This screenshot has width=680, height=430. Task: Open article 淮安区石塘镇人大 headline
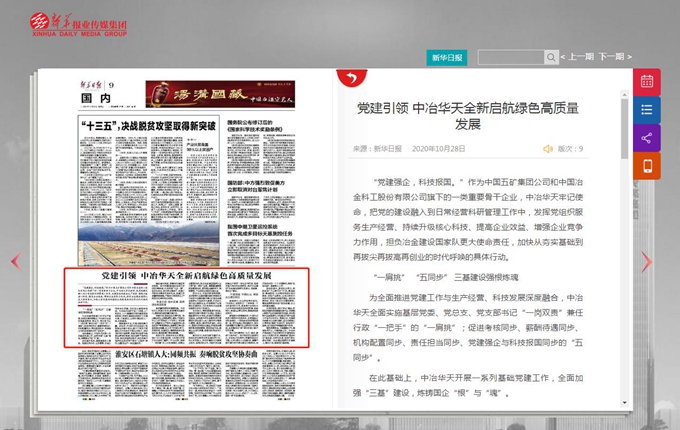click(x=186, y=354)
